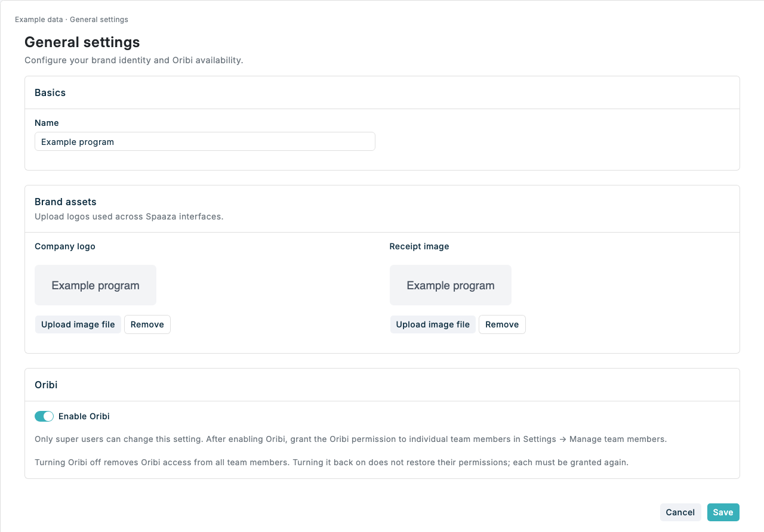Click the 'Only super users can change' note
The image size is (764, 532).
(350, 439)
